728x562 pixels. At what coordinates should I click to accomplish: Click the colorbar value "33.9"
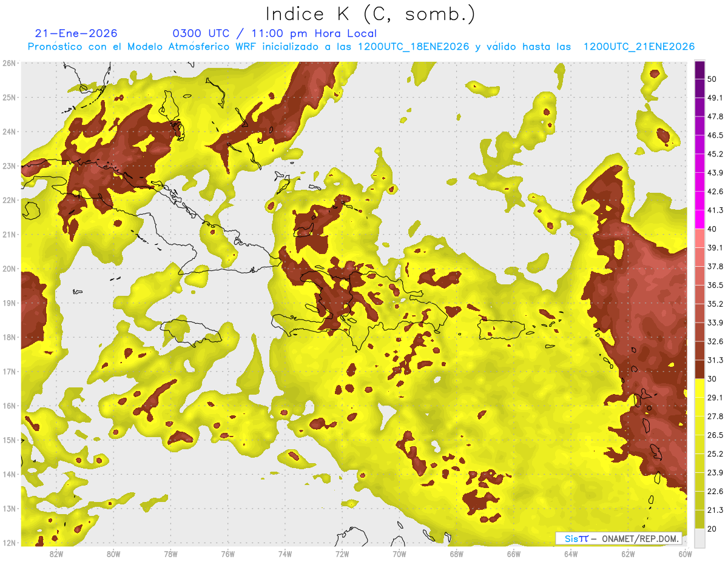715,323
